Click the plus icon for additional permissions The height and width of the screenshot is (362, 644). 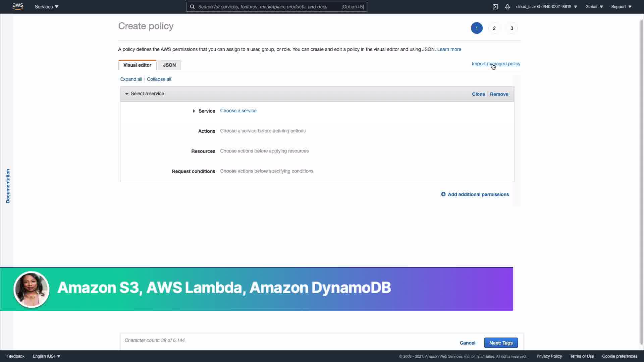(443, 194)
